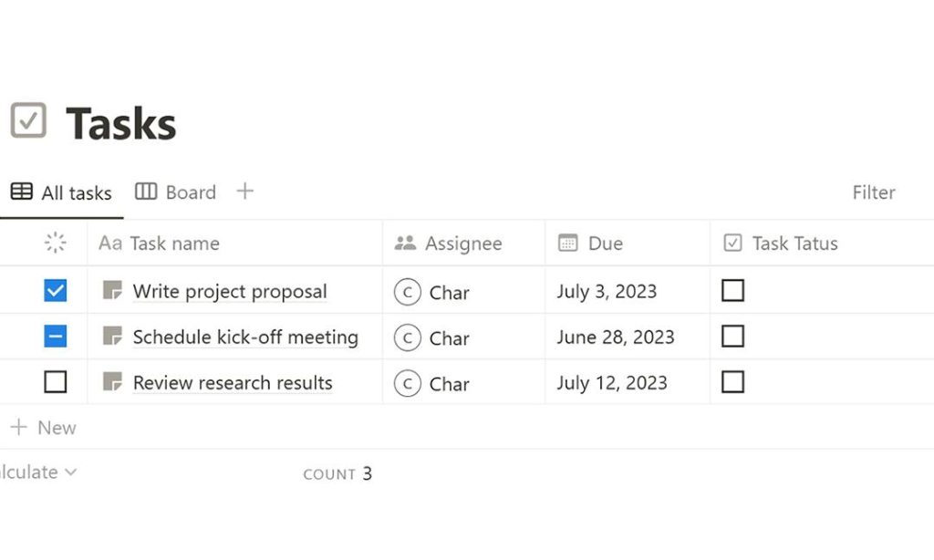
Task: Click New to add a row
Action: pos(44,427)
